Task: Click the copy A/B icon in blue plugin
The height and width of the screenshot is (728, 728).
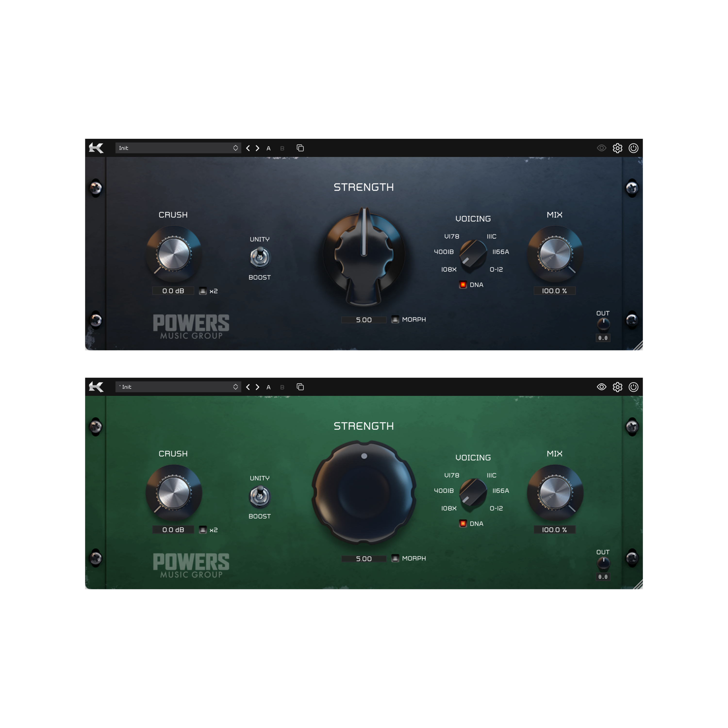Action: pos(300,148)
